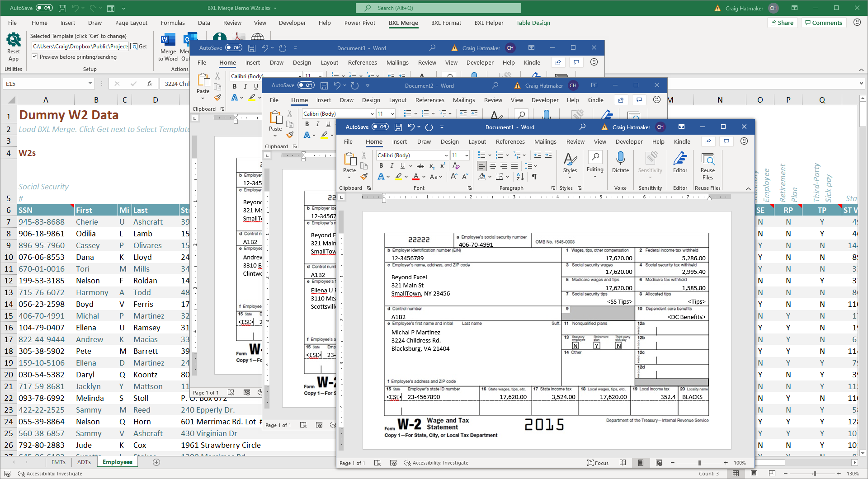This screenshot has height=479, width=868.
Task: Decrease indent in Document1 ribbon
Action: tap(538, 155)
